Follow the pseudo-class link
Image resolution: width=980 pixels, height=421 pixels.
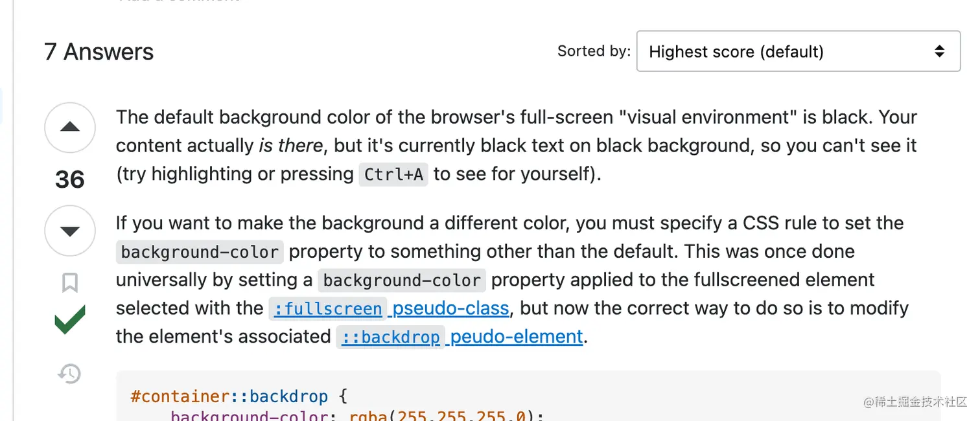tap(450, 308)
